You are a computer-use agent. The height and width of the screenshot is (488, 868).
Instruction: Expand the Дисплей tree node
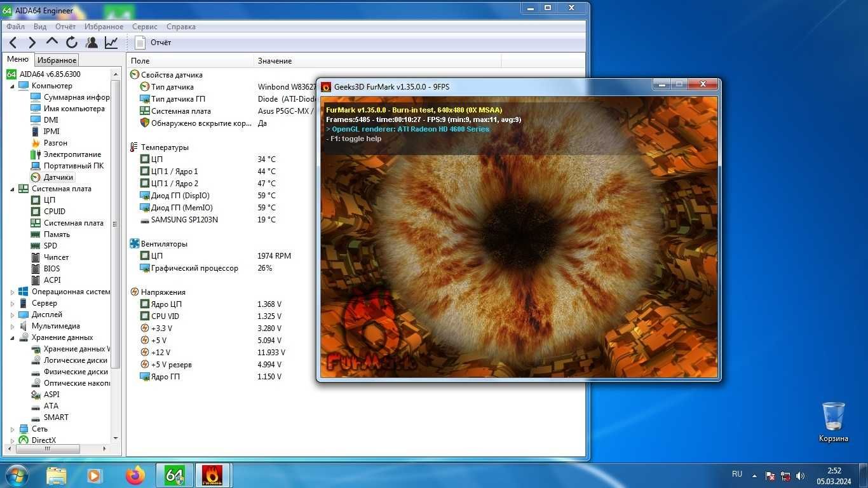coord(12,315)
